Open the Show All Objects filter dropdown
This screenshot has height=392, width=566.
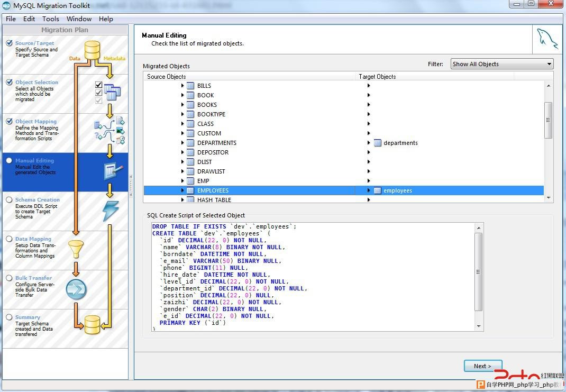coord(502,64)
